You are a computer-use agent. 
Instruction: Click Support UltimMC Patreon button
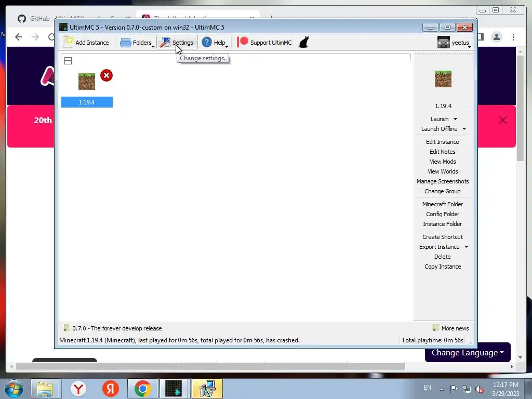coord(264,43)
